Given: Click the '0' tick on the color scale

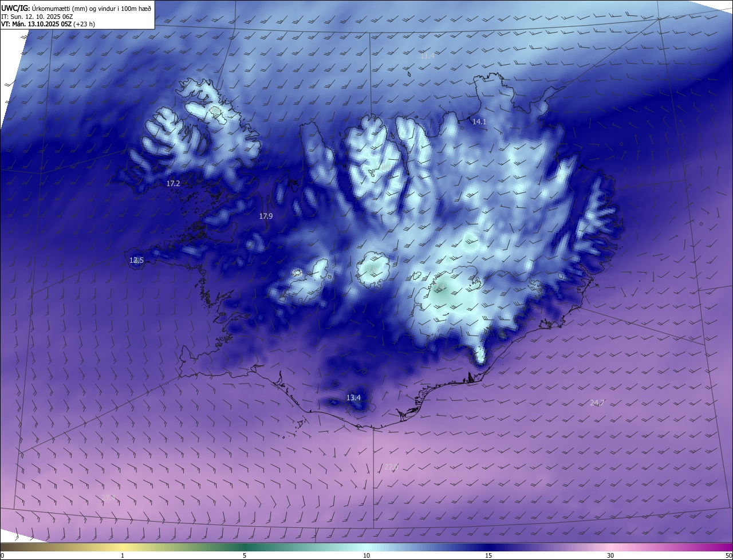Looking at the screenshot, I should pyautogui.click(x=2, y=555).
